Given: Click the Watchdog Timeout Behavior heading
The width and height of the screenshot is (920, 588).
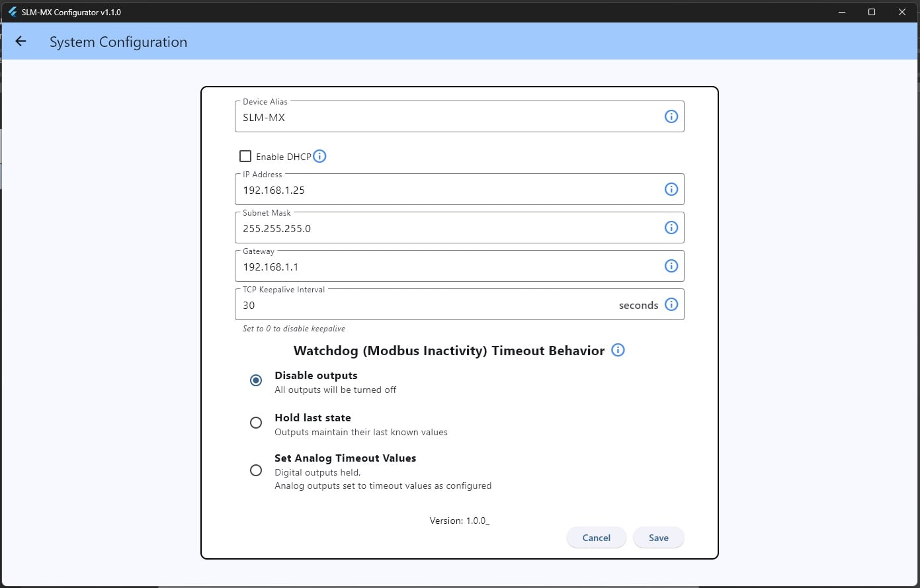Looking at the screenshot, I should pyautogui.click(x=449, y=351).
